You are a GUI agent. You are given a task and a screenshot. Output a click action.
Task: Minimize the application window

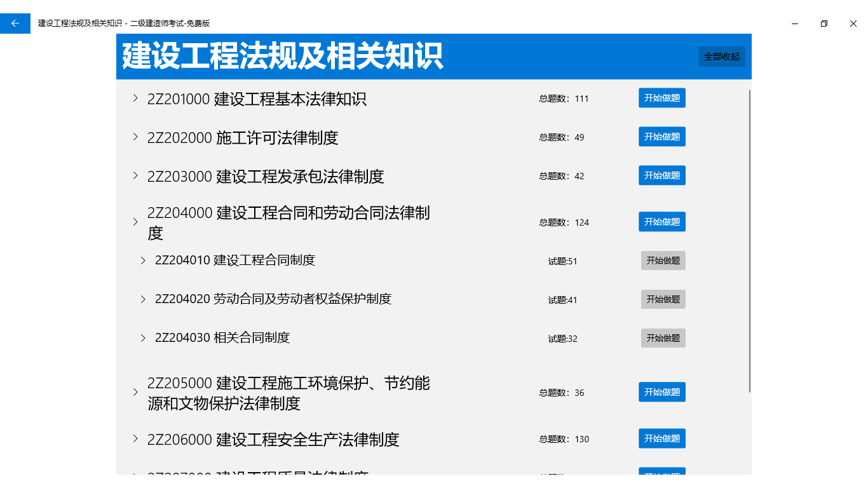point(795,24)
